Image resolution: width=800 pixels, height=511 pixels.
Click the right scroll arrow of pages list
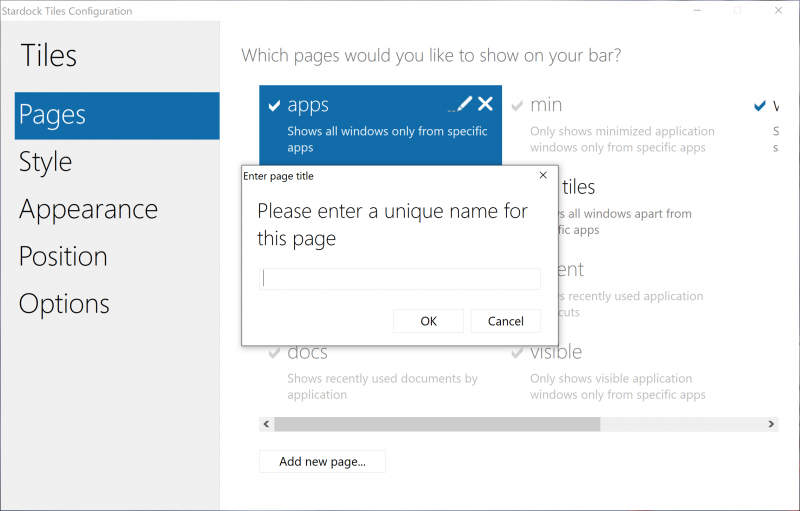point(771,424)
